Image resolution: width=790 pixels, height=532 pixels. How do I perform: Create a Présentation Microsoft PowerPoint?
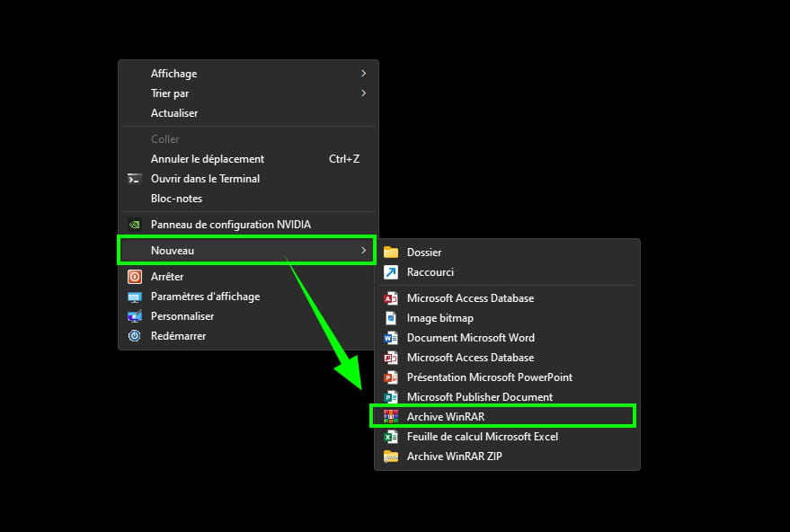point(508,377)
